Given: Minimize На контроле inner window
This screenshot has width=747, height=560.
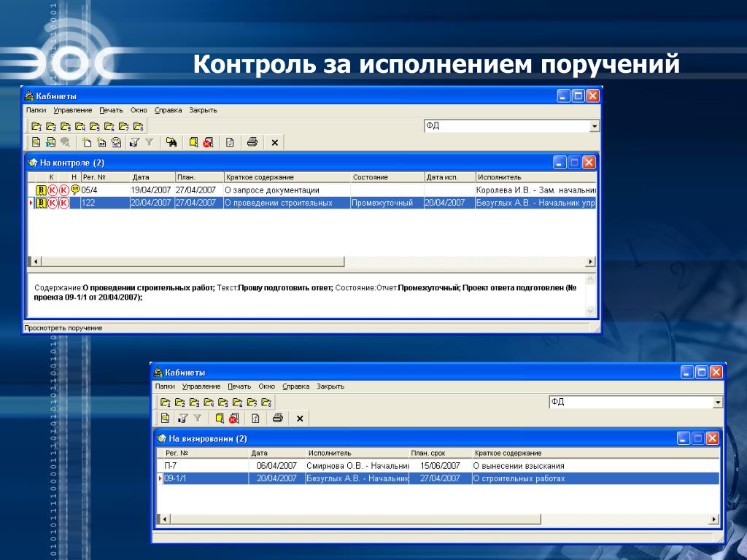Looking at the screenshot, I should point(560,163).
